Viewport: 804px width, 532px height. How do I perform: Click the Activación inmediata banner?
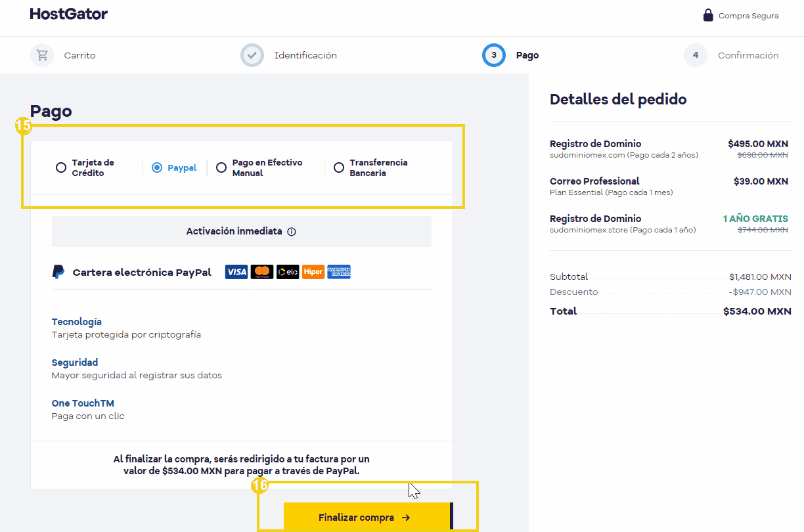[242, 231]
